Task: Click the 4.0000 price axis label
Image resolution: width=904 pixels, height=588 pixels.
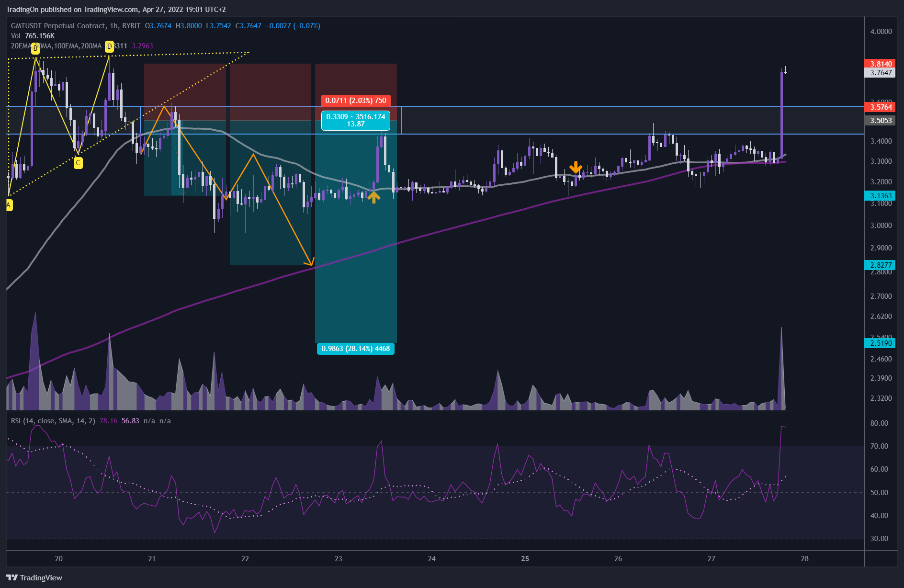Action: pyautogui.click(x=881, y=32)
